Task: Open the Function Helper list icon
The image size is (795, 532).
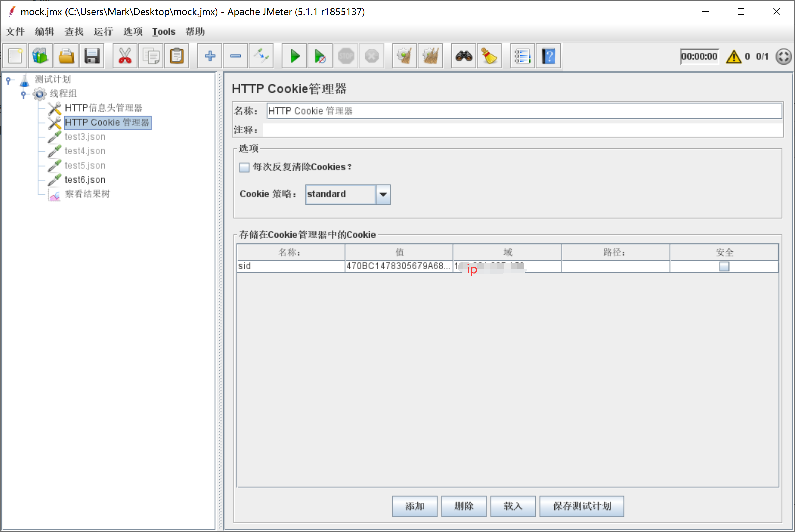Action: click(x=523, y=56)
